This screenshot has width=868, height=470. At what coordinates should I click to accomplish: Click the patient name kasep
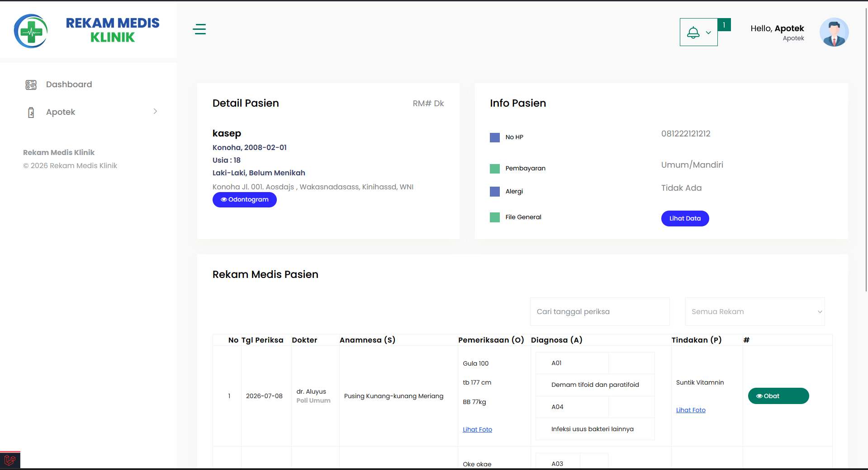click(x=227, y=133)
